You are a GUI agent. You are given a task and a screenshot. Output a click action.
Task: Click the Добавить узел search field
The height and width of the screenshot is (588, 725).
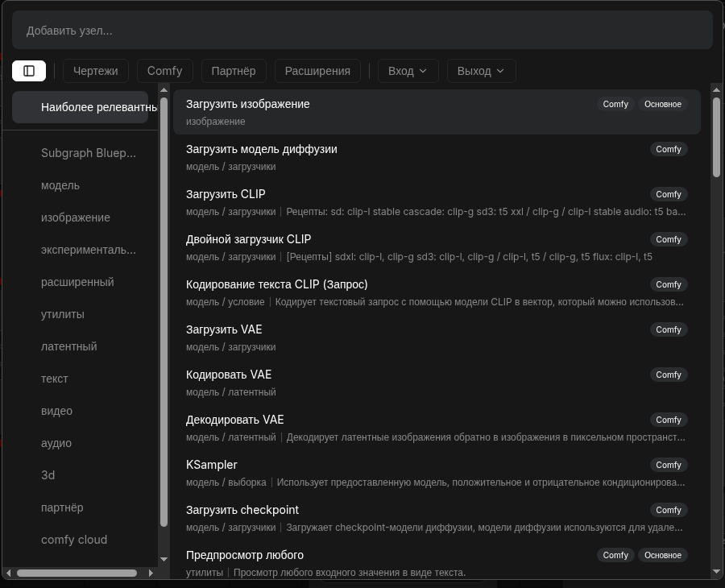pos(362,31)
